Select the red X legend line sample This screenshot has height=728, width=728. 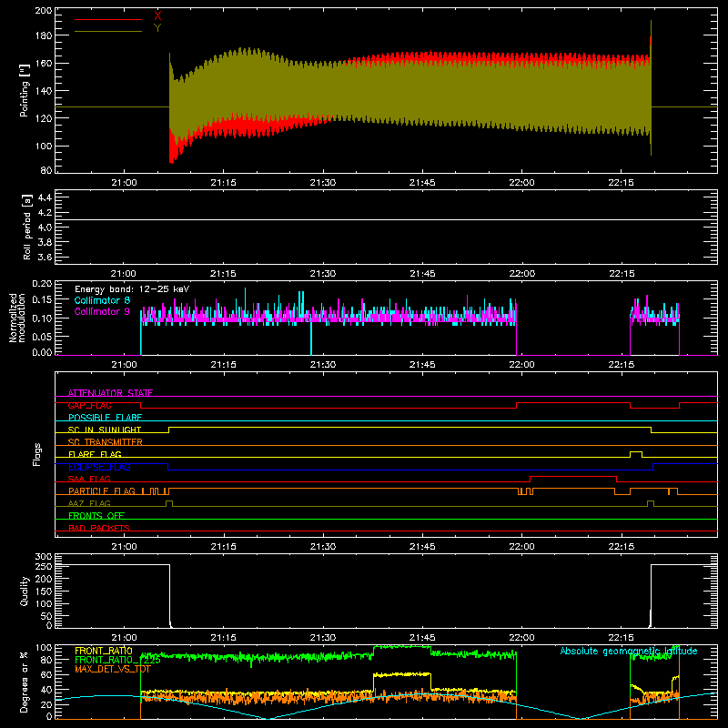pyautogui.click(x=108, y=19)
